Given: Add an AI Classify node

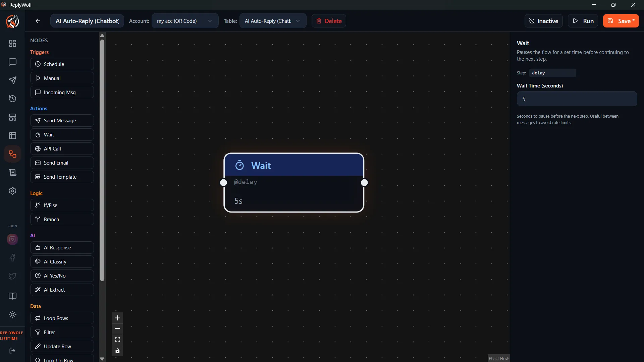Looking at the screenshot, I should pyautogui.click(x=62, y=262).
